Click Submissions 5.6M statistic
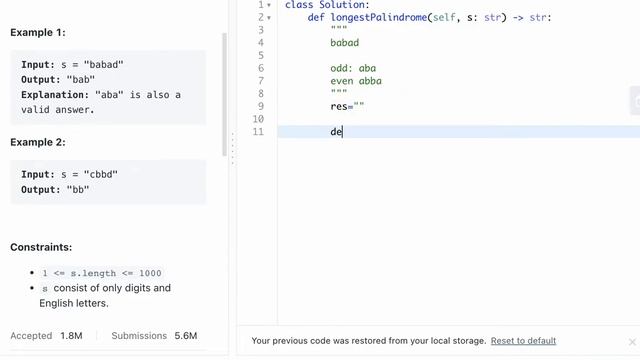The image size is (640, 360). pos(154,336)
